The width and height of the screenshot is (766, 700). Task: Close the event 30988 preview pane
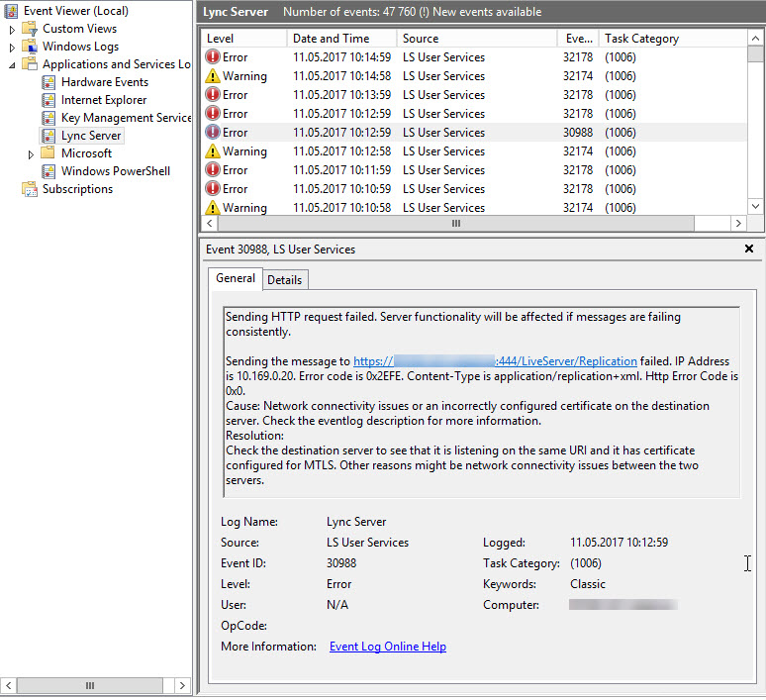coord(748,249)
